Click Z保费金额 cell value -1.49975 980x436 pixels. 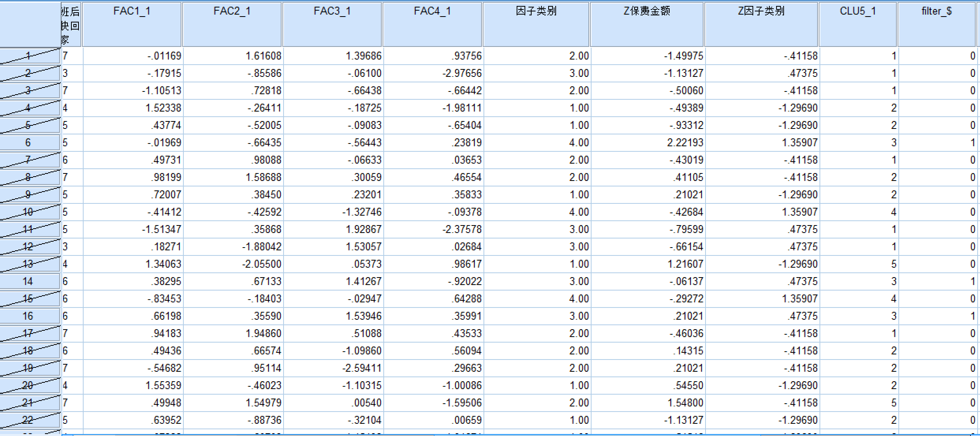(647, 56)
